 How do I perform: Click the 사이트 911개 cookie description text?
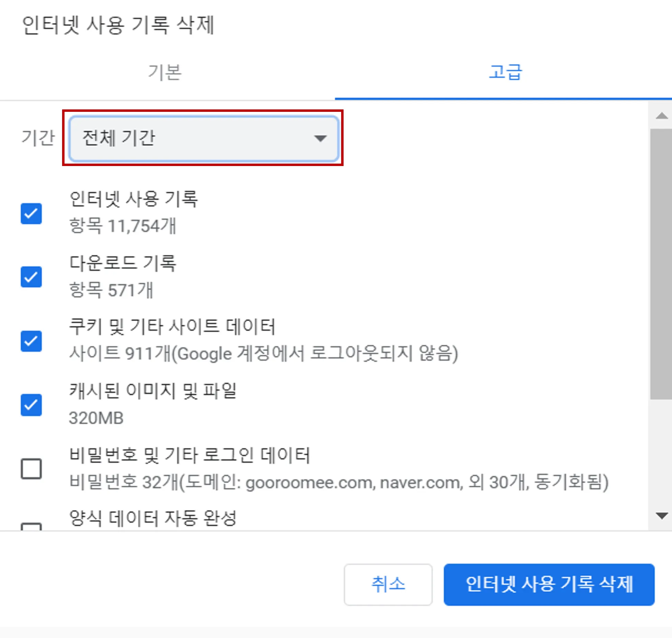[x=263, y=354]
